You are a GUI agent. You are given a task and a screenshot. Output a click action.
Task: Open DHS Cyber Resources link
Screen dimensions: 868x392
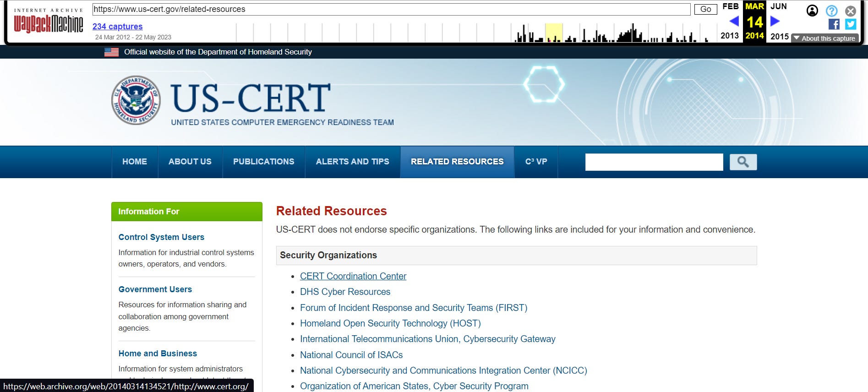point(345,292)
